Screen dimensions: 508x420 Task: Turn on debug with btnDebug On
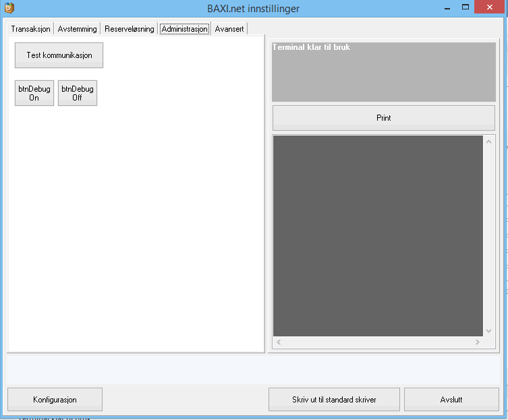click(x=34, y=93)
